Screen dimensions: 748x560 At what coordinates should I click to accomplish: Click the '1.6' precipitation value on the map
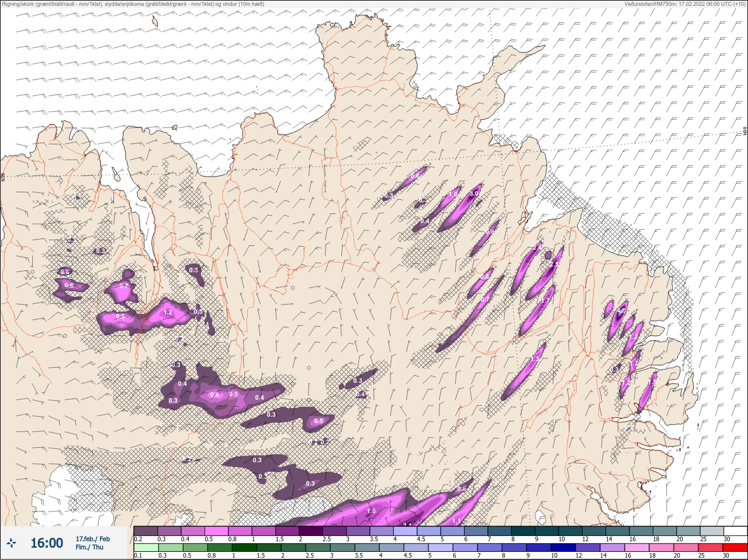[371, 511]
